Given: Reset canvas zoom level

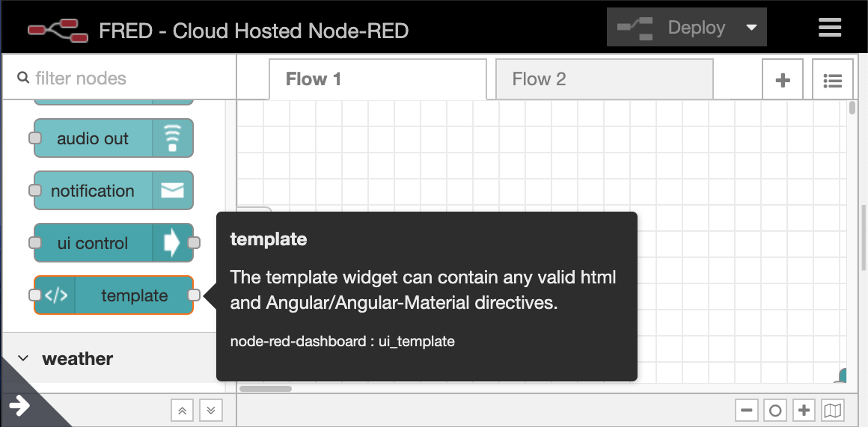Looking at the screenshot, I should pyautogui.click(x=775, y=411).
